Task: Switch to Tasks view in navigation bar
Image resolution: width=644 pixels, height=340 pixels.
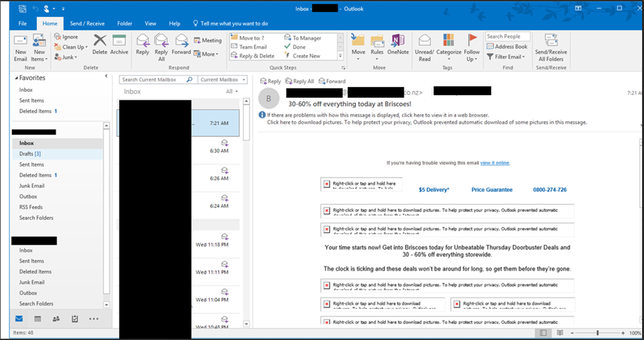Action: click(x=75, y=319)
